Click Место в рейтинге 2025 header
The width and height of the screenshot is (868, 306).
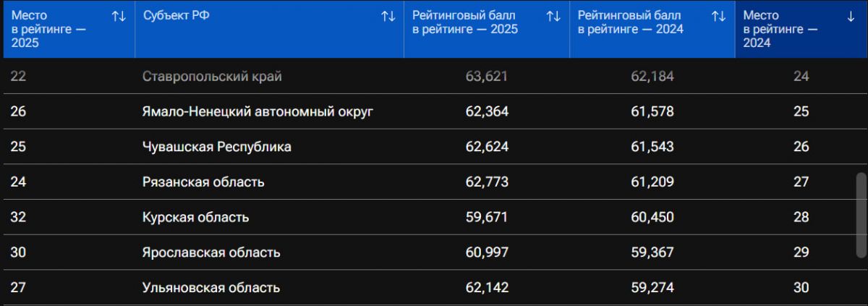click(x=48, y=29)
